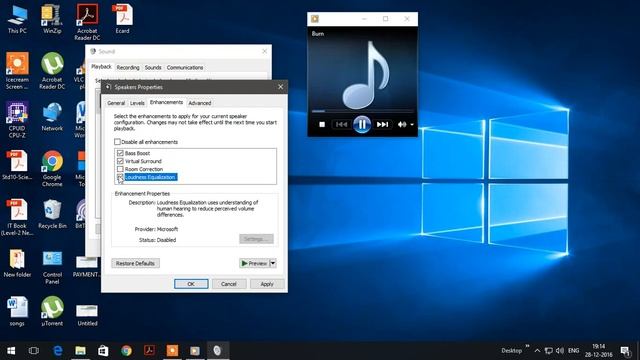This screenshot has width=640, height=360.
Task: Open the Acrobat Reader DC desktop icon with the green µTorrent logo
Action: click(52, 71)
